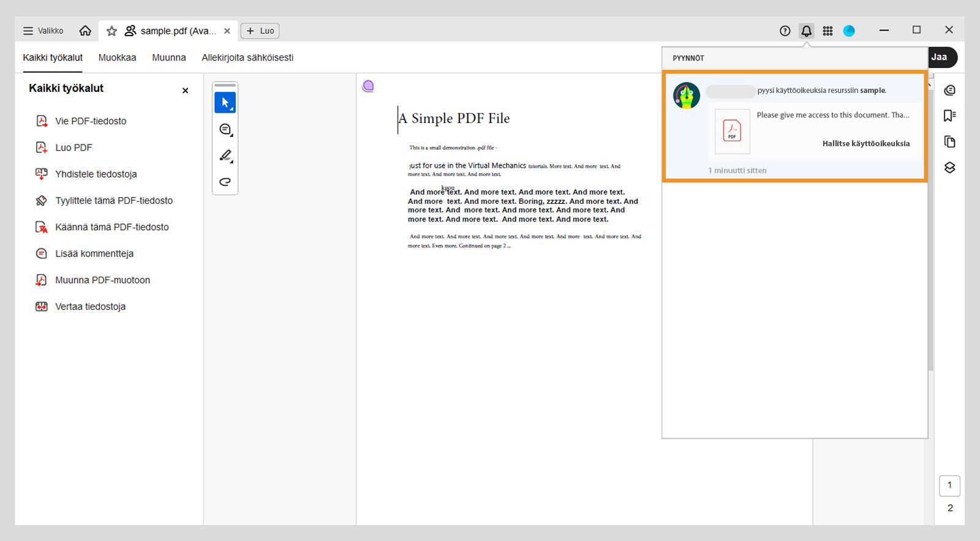This screenshot has height=541, width=980.
Task: Select Käännä tämä PDF-tiedosto tool
Action: (x=102, y=227)
